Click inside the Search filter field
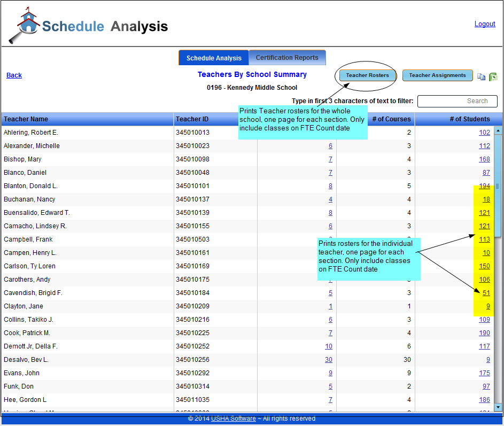 (x=457, y=101)
